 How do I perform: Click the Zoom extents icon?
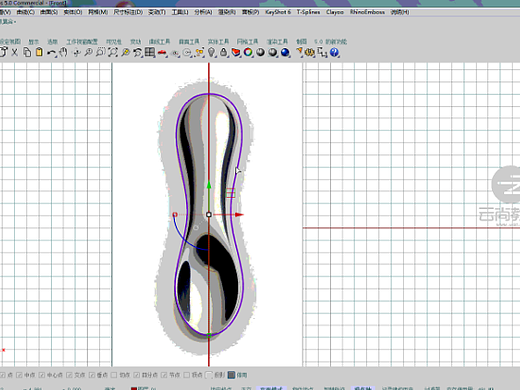[x=113, y=52]
